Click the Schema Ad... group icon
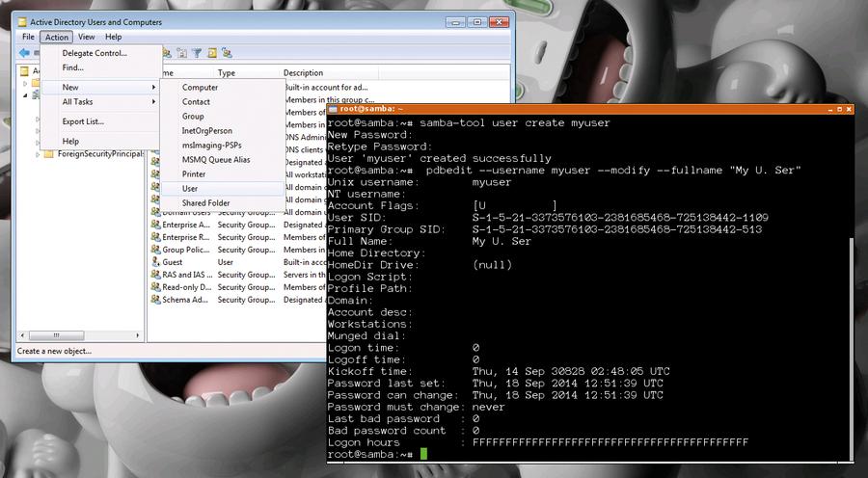The height and width of the screenshot is (478, 868). 155,300
